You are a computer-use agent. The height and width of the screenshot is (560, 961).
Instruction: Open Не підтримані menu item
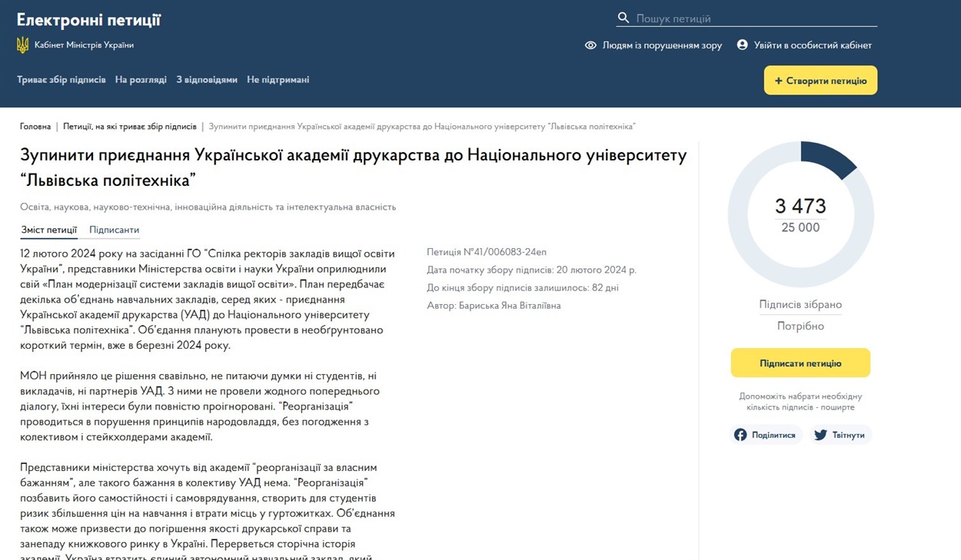point(278,80)
